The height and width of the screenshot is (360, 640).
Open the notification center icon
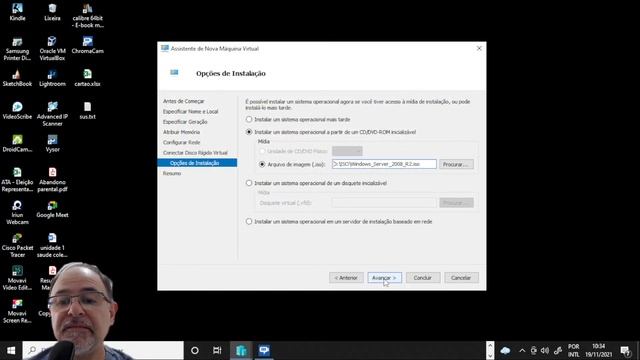(x=625, y=351)
